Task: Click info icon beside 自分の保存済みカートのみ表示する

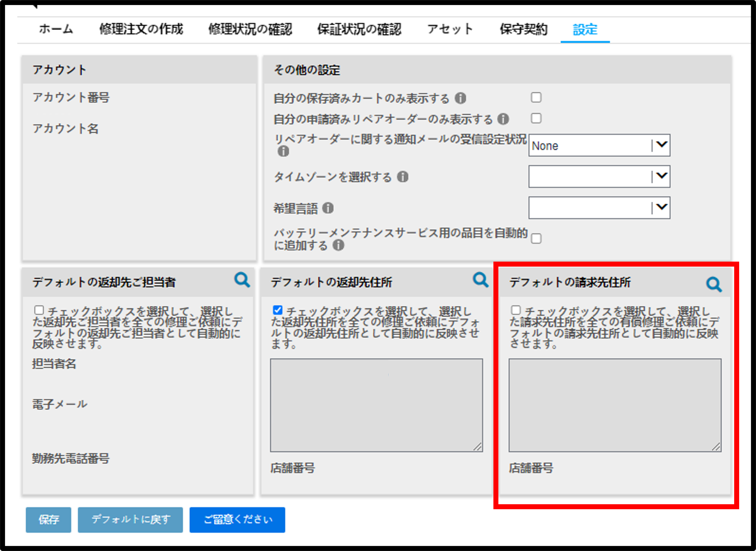Action: pos(461,98)
